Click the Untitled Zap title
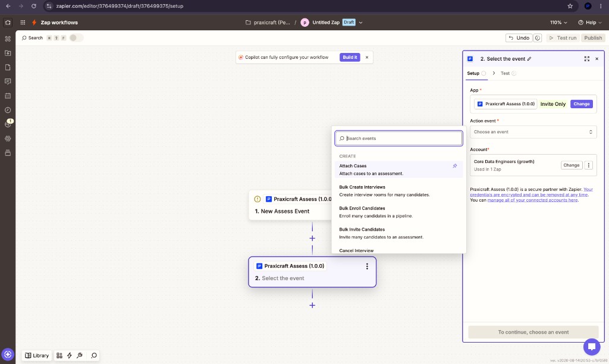Screen dimensions: 609x364 [326, 23]
